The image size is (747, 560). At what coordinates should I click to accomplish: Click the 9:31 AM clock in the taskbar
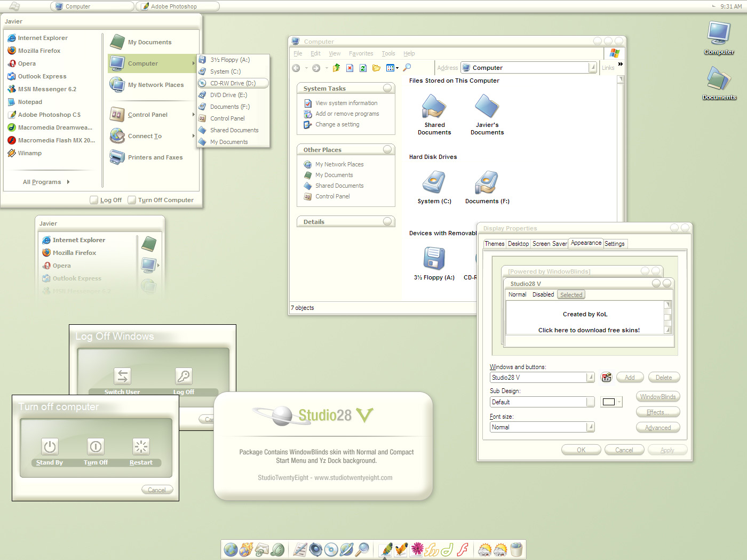coord(731,6)
